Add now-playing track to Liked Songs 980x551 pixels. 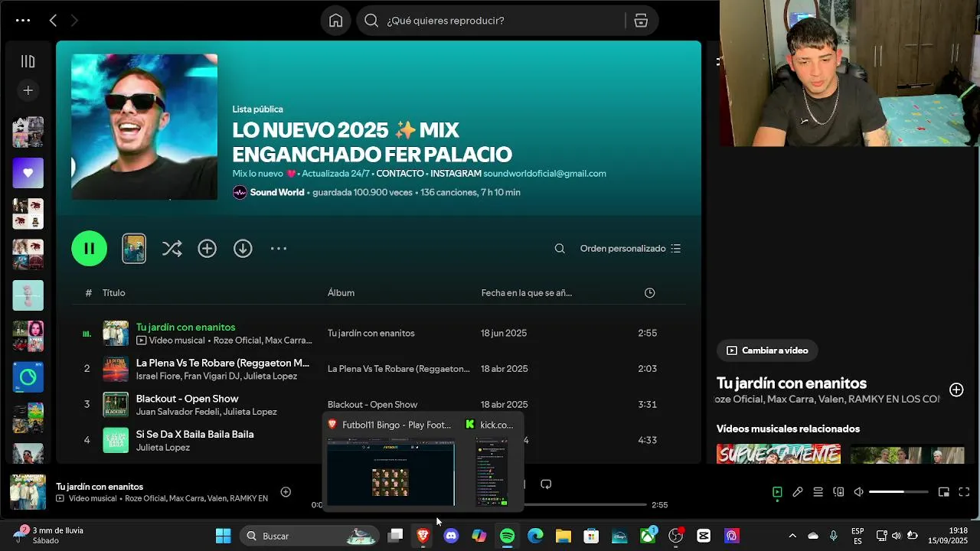point(286,492)
